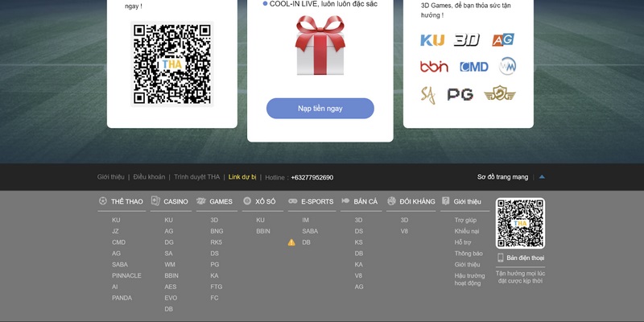Click the phone icon beside Bản điện thoại

pyautogui.click(x=501, y=258)
